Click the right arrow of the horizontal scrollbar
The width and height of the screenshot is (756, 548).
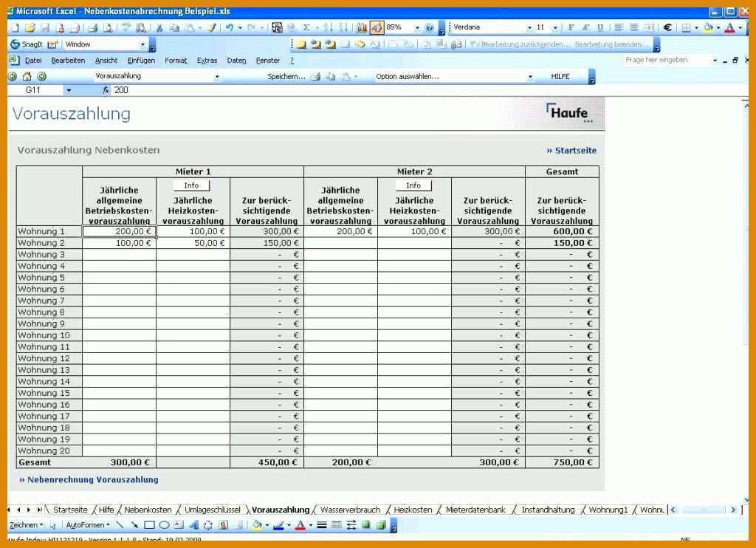point(733,510)
